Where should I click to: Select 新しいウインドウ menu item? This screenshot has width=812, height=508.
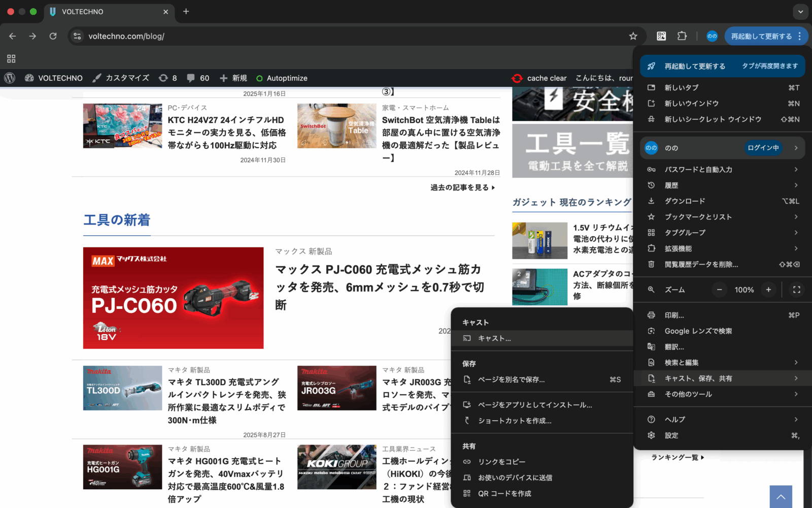point(723,103)
